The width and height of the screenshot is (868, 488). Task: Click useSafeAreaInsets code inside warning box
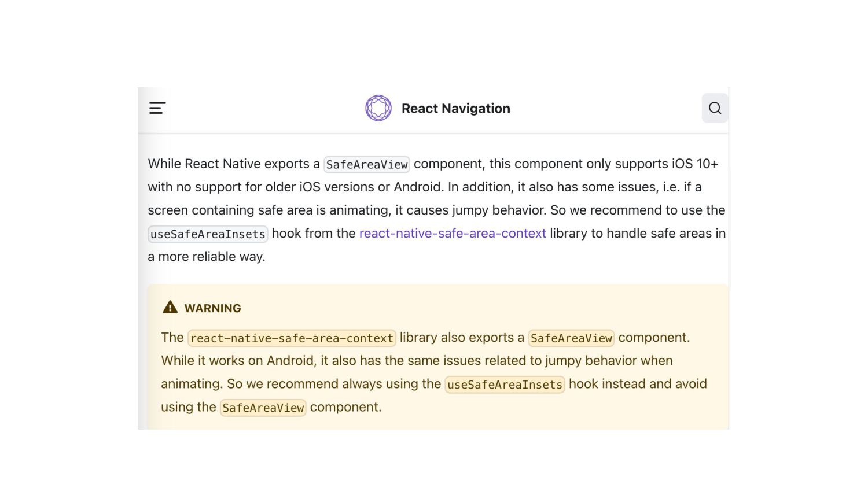click(505, 385)
